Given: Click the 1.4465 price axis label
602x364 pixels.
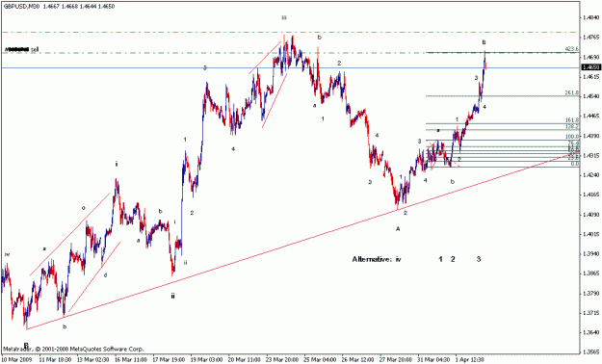Looking at the screenshot, I should tap(590, 116).
